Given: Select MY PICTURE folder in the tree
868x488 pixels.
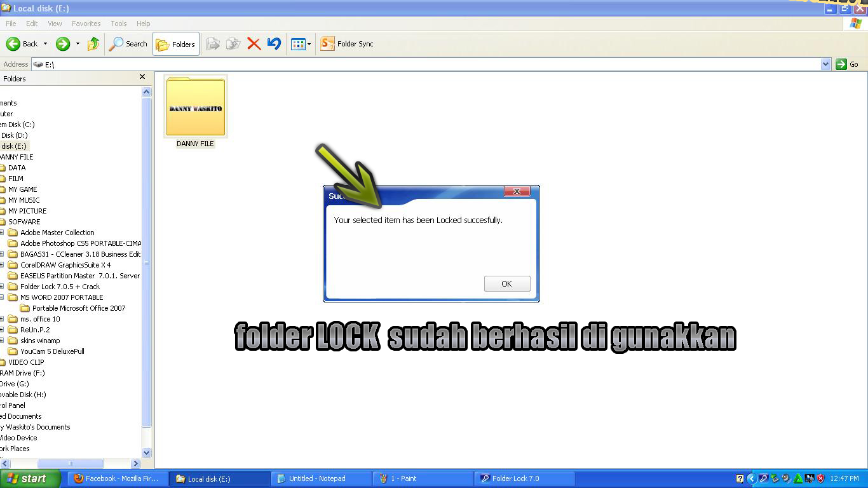Looking at the screenshot, I should coord(27,211).
